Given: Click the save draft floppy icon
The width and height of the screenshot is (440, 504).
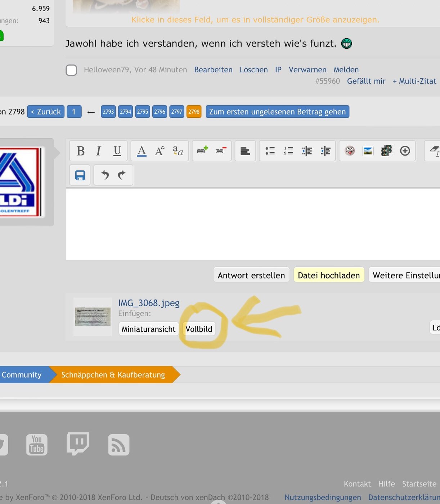Looking at the screenshot, I should pyautogui.click(x=80, y=175).
